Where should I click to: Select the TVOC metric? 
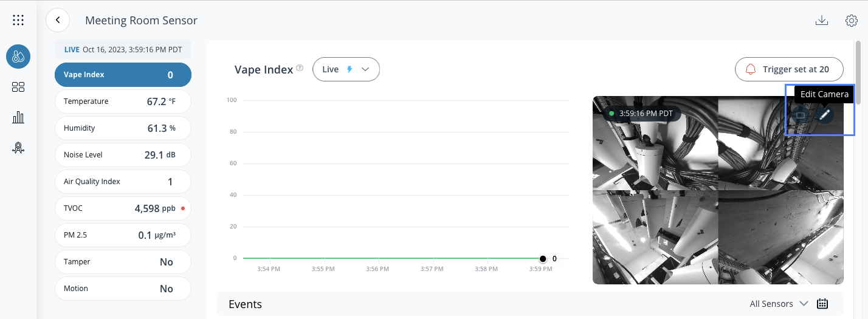pos(123,208)
